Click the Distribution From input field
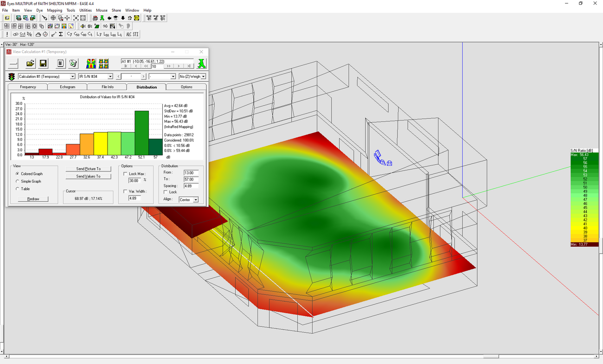The width and height of the screenshot is (603, 364). 191,172
